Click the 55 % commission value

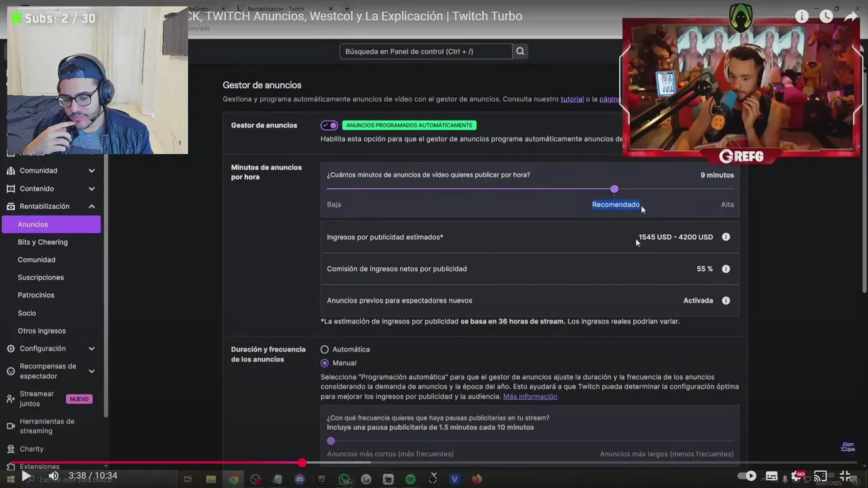point(705,269)
